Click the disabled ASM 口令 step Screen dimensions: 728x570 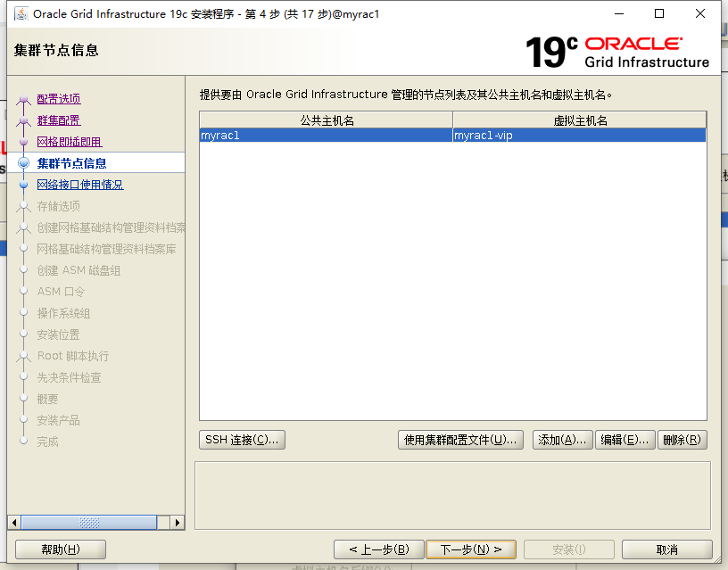(x=61, y=292)
